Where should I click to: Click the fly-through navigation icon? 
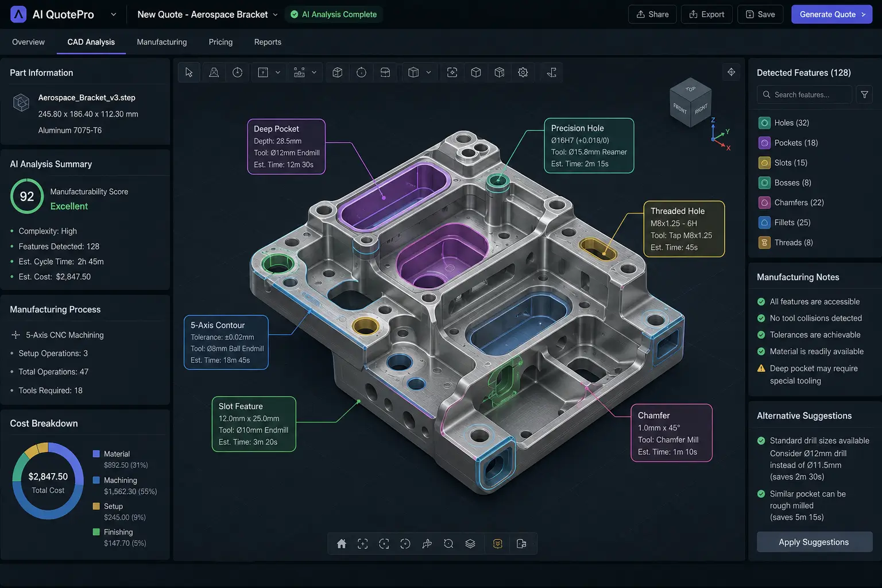427,544
